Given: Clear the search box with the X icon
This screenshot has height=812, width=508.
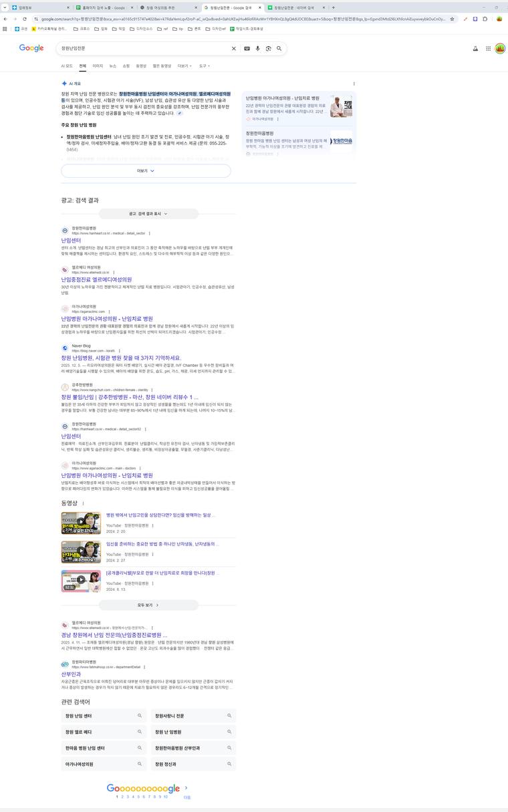Looking at the screenshot, I should [234, 48].
